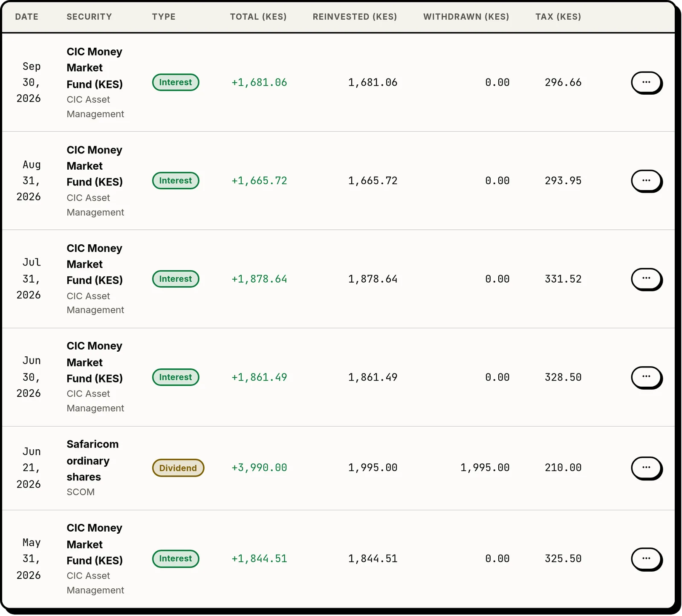The width and height of the screenshot is (682, 616).
Task: Click the TAX (KES) column header
Action: coord(558,17)
